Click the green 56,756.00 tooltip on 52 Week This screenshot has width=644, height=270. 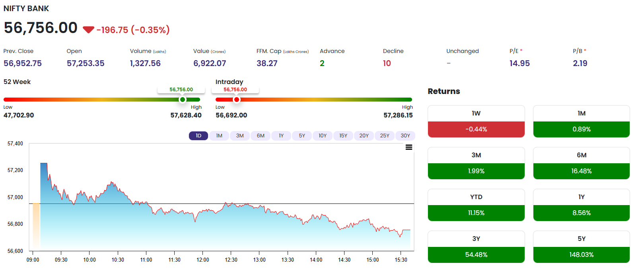181,90
